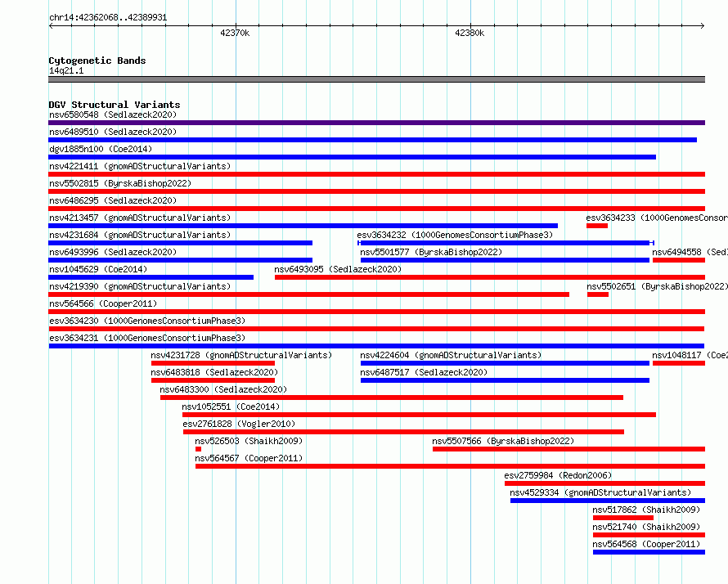Image resolution: width=728 pixels, height=584 pixels.
Task: Click the nsv1048117 variant label
Action: click(690, 355)
